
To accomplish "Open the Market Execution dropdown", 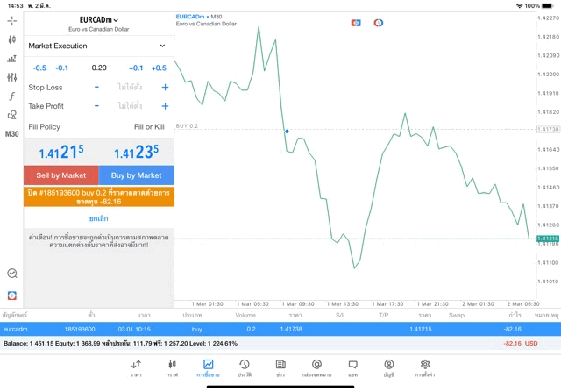I will pyautogui.click(x=97, y=46).
